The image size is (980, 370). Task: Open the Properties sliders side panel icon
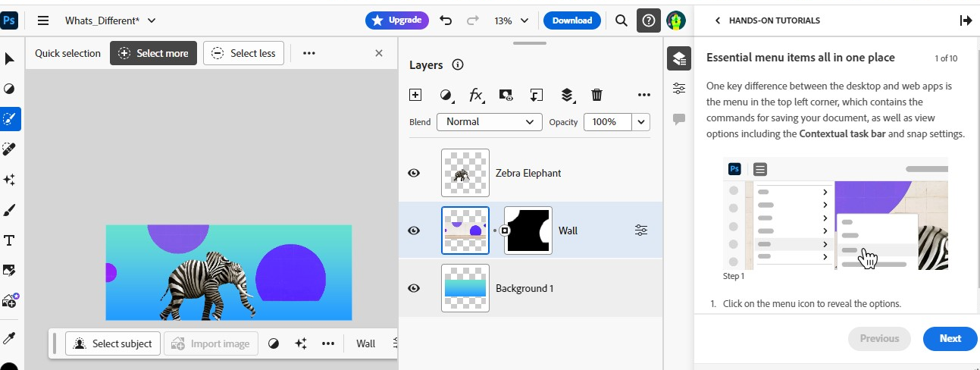pos(679,89)
